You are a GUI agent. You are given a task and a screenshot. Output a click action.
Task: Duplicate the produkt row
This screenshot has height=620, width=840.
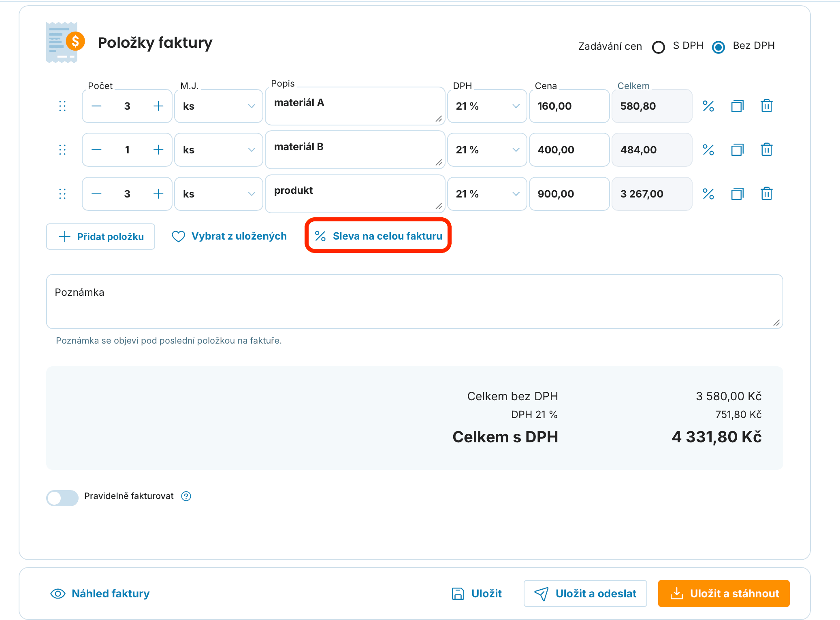click(737, 194)
